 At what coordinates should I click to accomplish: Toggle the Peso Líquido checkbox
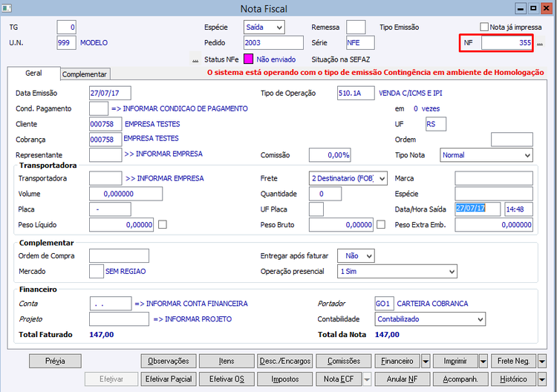coord(163,224)
